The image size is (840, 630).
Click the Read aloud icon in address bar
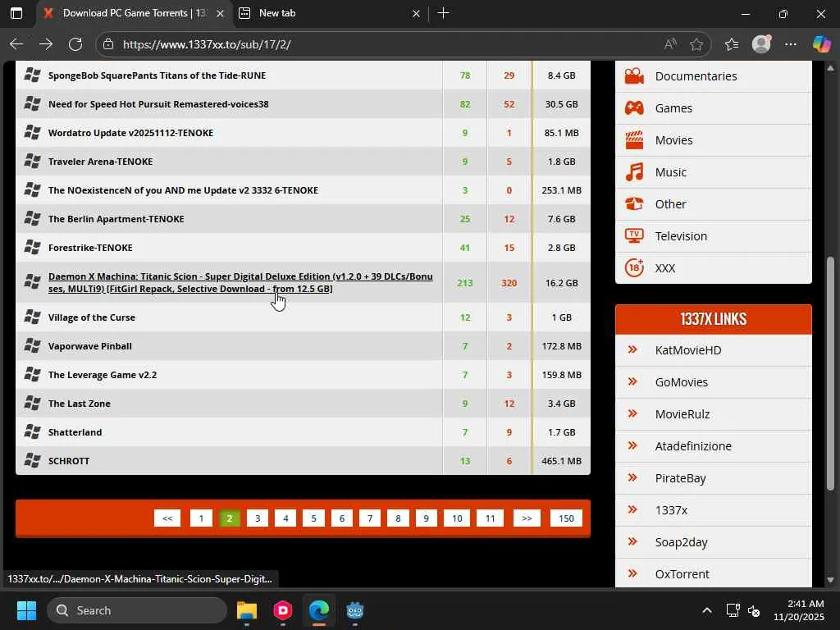tap(670, 44)
